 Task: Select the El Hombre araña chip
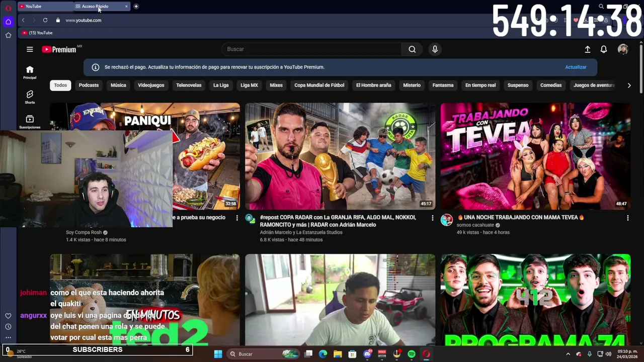click(x=373, y=85)
